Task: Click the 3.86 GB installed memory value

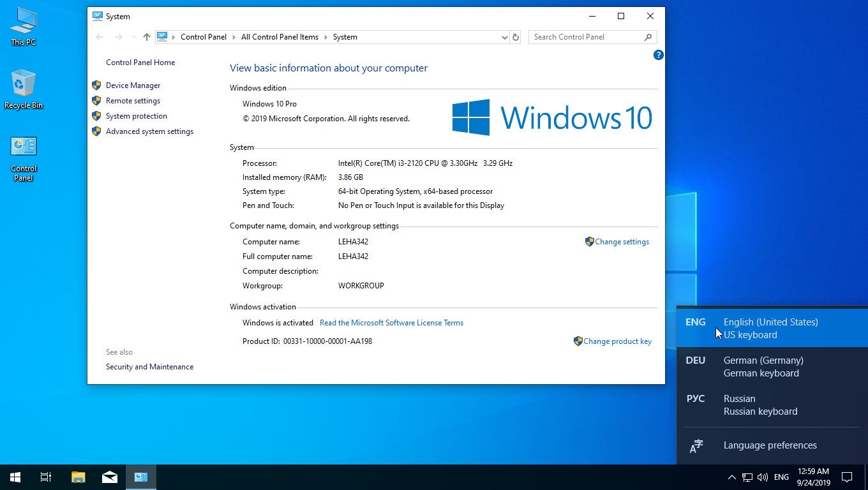Action: pos(350,177)
